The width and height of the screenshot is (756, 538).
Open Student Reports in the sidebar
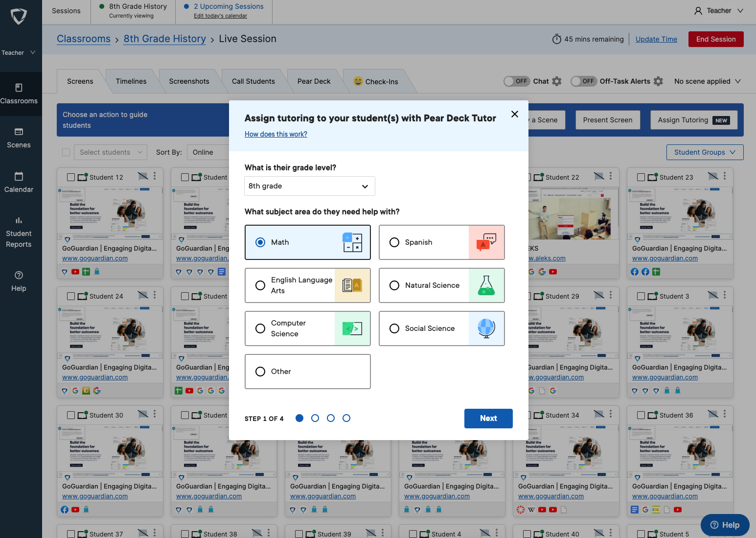point(19,233)
